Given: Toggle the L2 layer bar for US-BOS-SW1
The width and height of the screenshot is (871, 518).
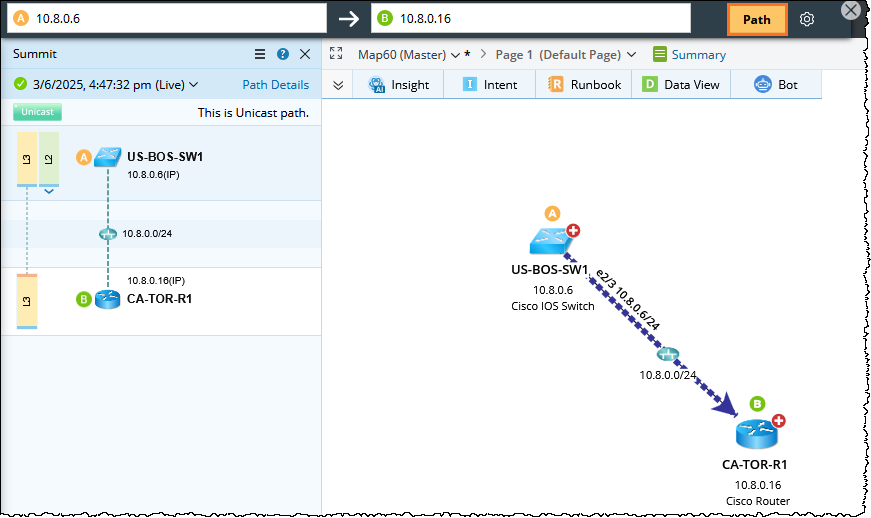Looking at the screenshot, I should [x=48, y=158].
